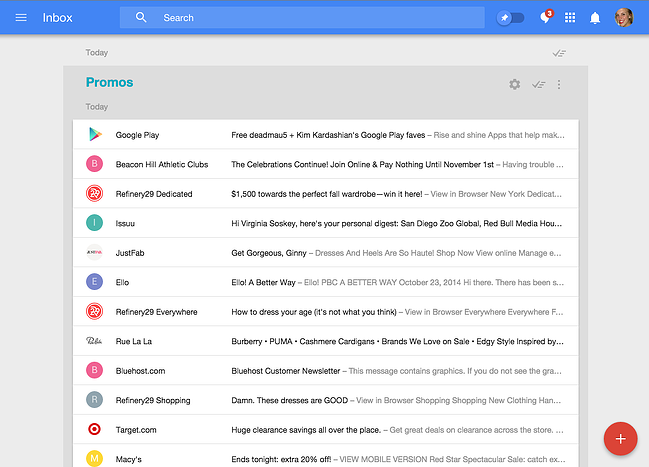Image resolution: width=649 pixels, height=467 pixels.
Task: Select the sender name Rue La La
Action: [x=134, y=341]
